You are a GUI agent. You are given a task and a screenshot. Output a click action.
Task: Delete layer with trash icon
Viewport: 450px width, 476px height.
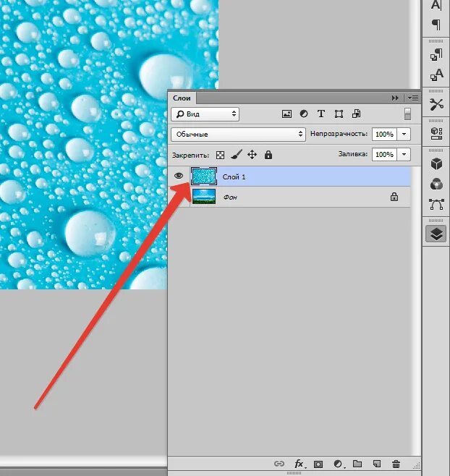pyautogui.click(x=396, y=464)
